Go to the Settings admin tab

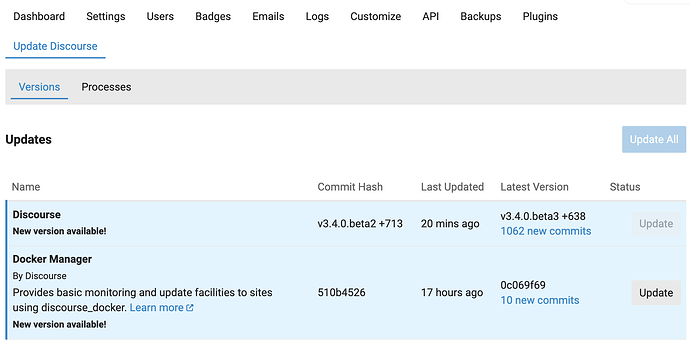pyautogui.click(x=106, y=16)
